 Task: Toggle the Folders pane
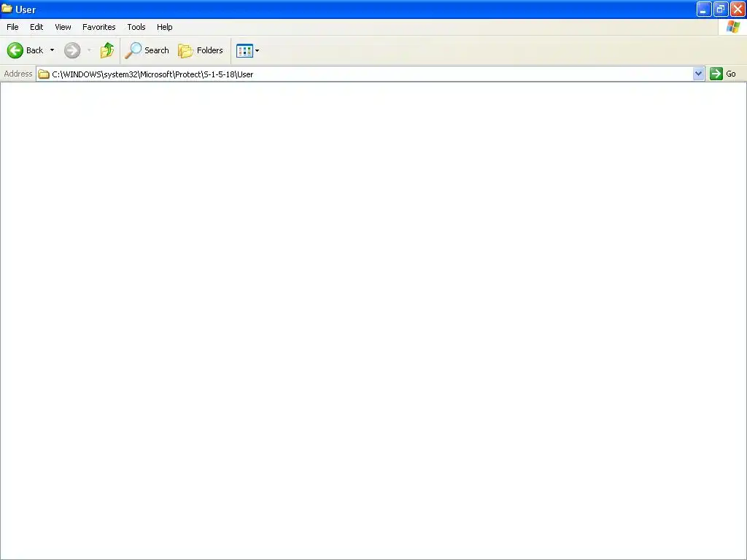[x=201, y=50]
